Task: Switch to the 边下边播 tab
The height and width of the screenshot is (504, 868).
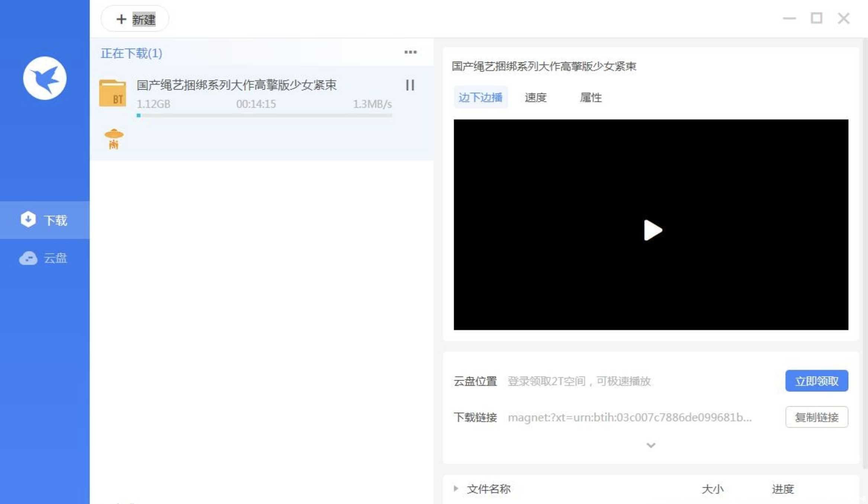Action: [480, 97]
